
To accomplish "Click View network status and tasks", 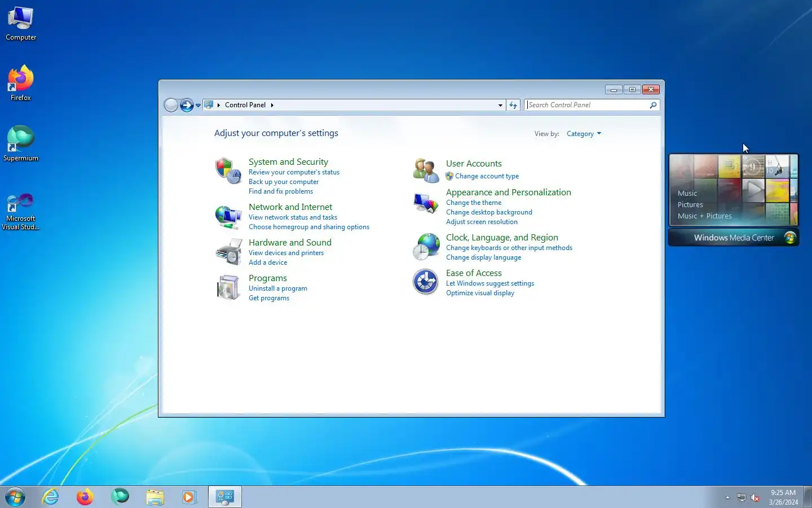I will [293, 217].
